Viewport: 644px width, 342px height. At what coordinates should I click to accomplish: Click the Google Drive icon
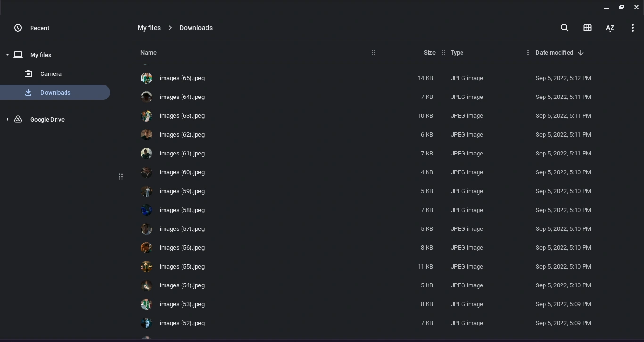click(x=18, y=120)
